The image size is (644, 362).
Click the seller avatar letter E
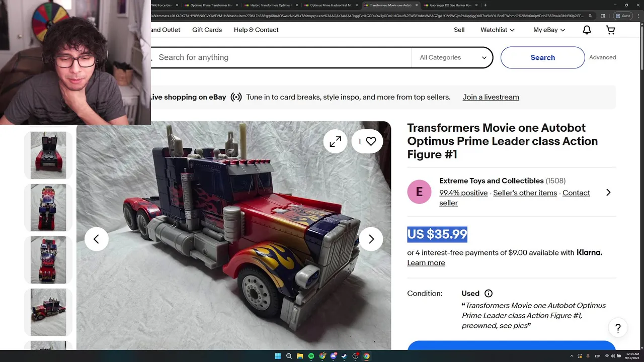point(419,192)
